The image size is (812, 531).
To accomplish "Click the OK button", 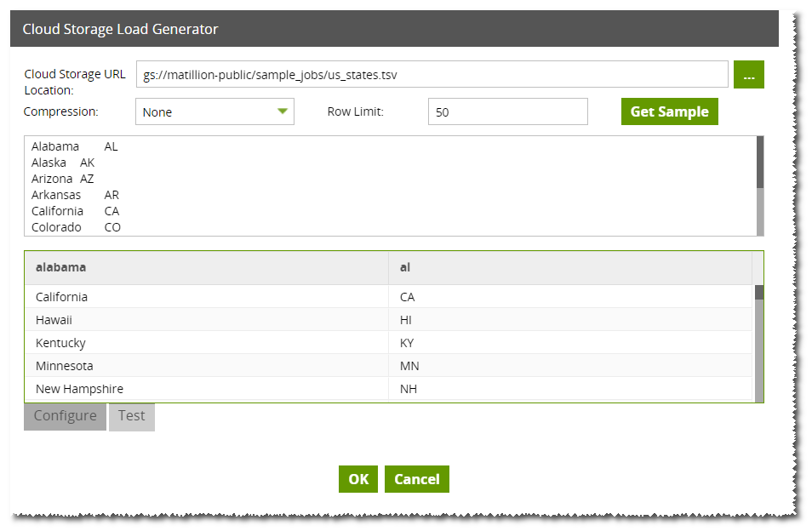I will [358, 479].
